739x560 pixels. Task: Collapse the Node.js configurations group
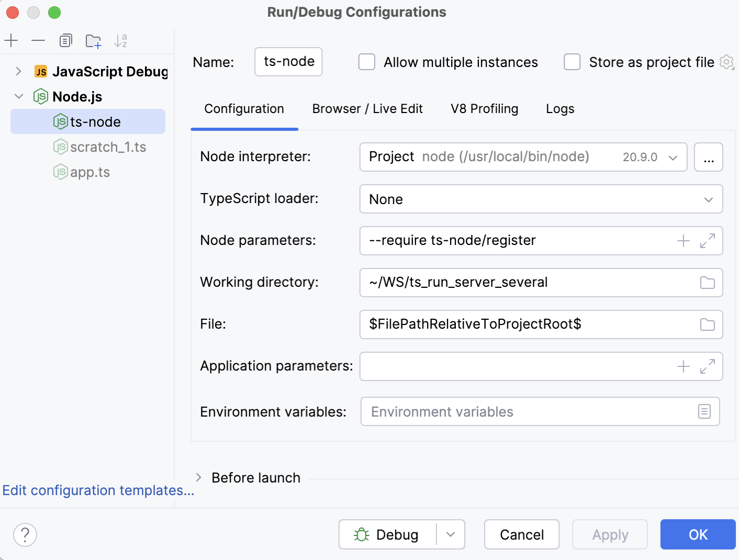tap(18, 96)
